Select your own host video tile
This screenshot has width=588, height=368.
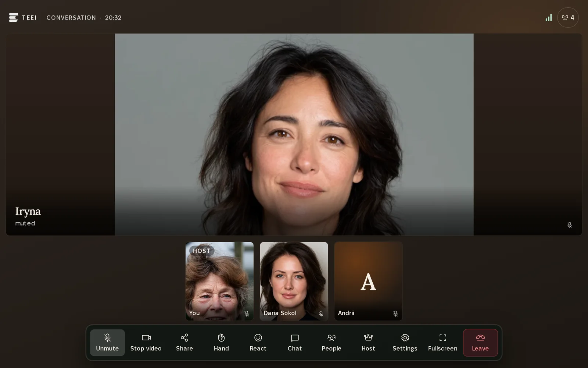(x=219, y=281)
